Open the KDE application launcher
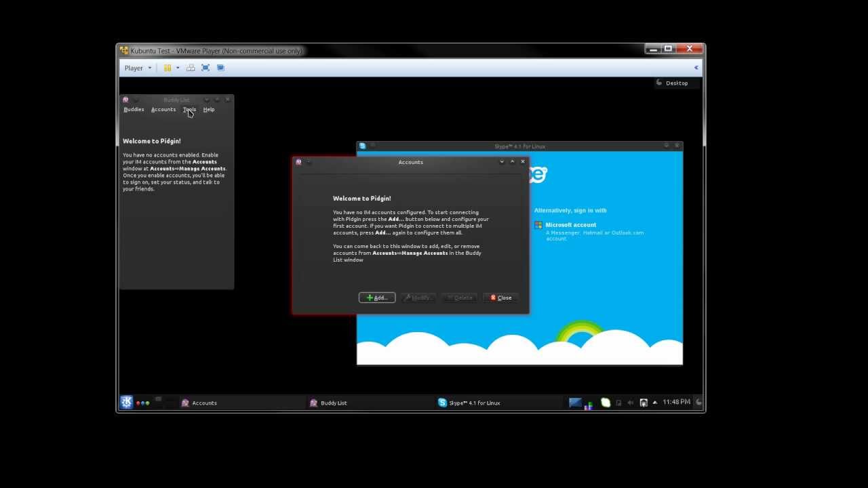Image resolution: width=868 pixels, height=488 pixels. click(x=126, y=403)
